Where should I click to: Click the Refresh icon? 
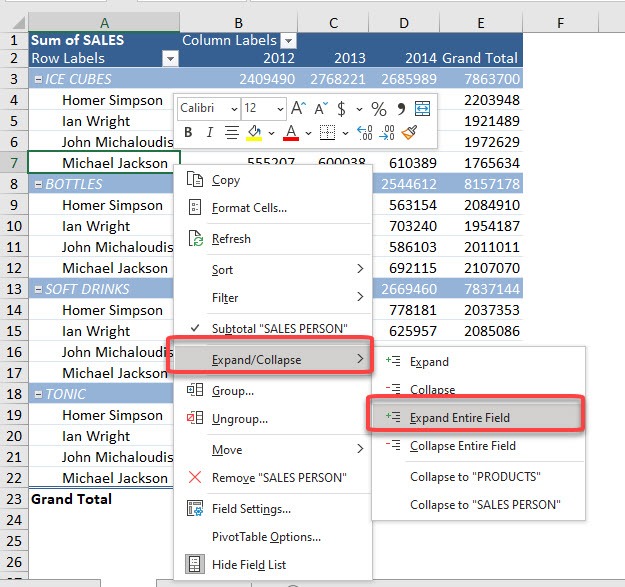(x=195, y=238)
